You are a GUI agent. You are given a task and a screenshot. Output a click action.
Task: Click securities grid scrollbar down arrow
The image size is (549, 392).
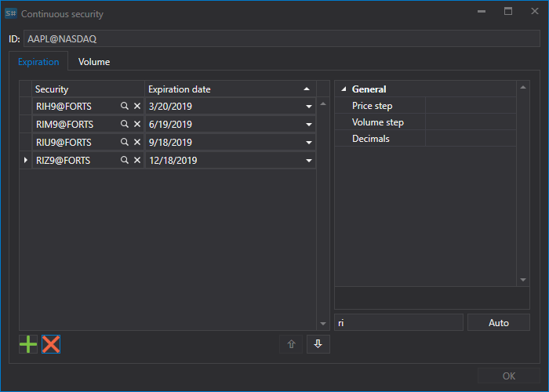pos(323,324)
